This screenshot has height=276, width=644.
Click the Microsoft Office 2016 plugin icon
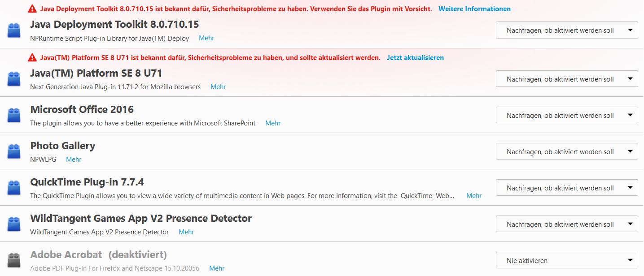pos(14,116)
